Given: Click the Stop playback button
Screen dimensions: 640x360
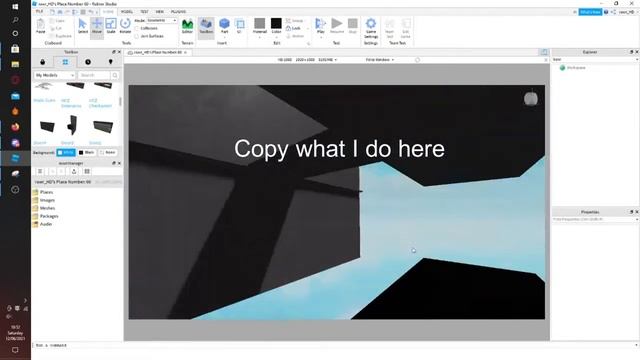Looking at the screenshot, I should (x=353, y=26).
